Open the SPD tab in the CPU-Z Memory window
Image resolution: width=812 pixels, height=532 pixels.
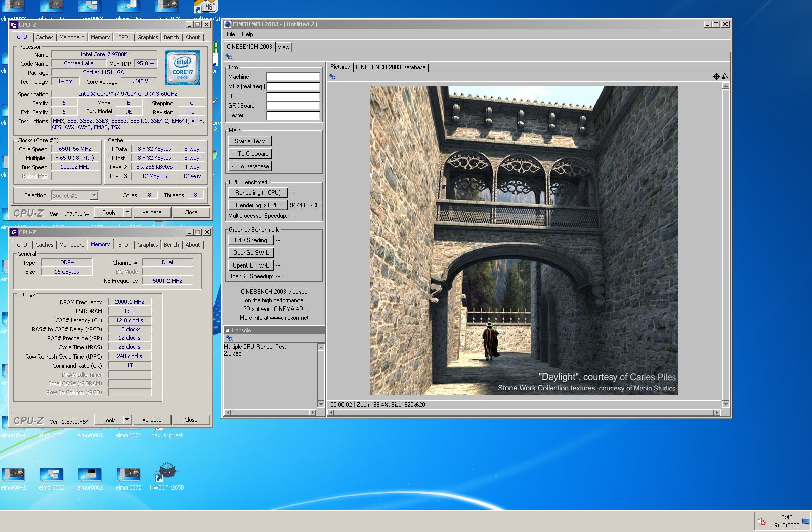(x=123, y=245)
